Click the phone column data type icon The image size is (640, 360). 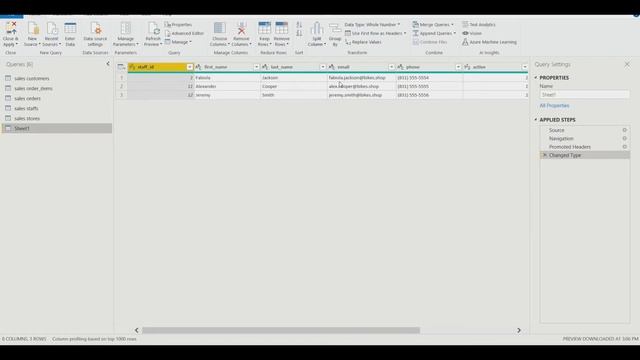point(400,67)
